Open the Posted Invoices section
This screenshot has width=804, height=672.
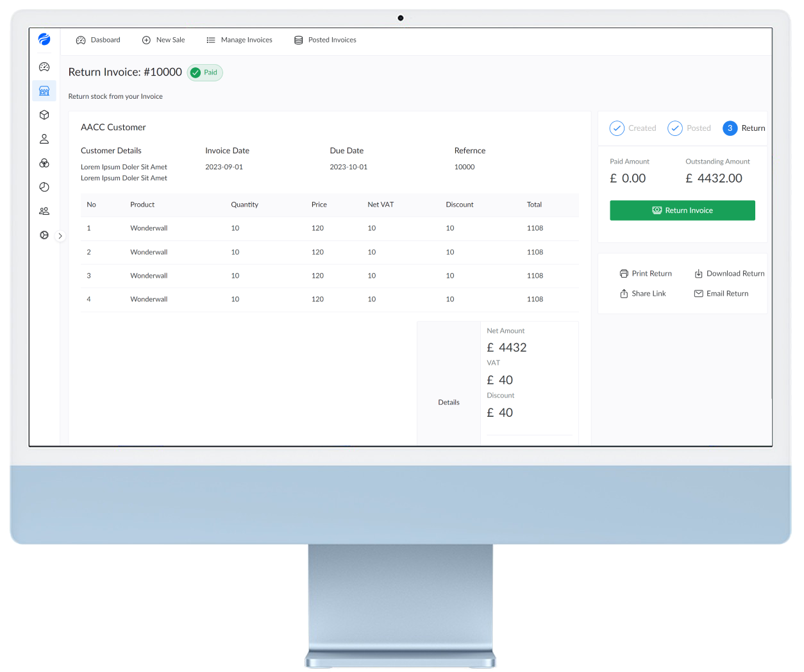[x=325, y=40]
